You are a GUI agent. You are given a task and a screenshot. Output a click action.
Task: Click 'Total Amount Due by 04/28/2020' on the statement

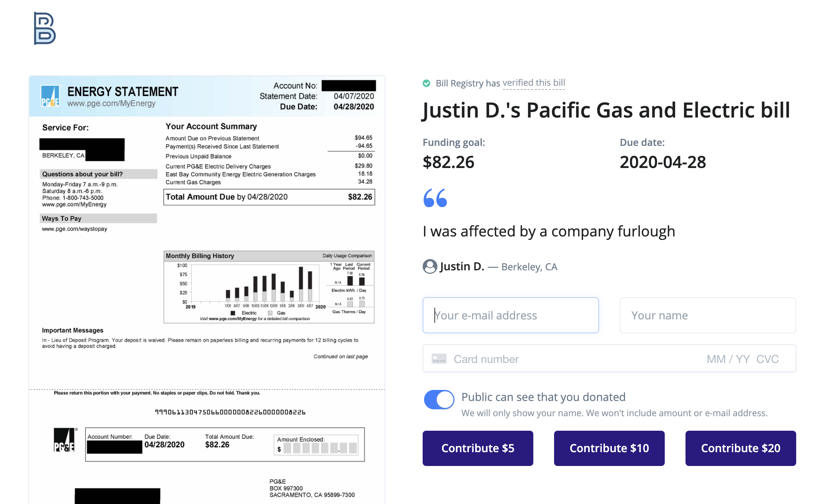pos(227,197)
